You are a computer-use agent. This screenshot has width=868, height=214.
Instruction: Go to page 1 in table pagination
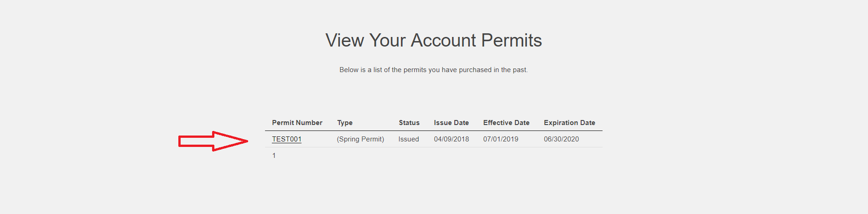coord(274,156)
